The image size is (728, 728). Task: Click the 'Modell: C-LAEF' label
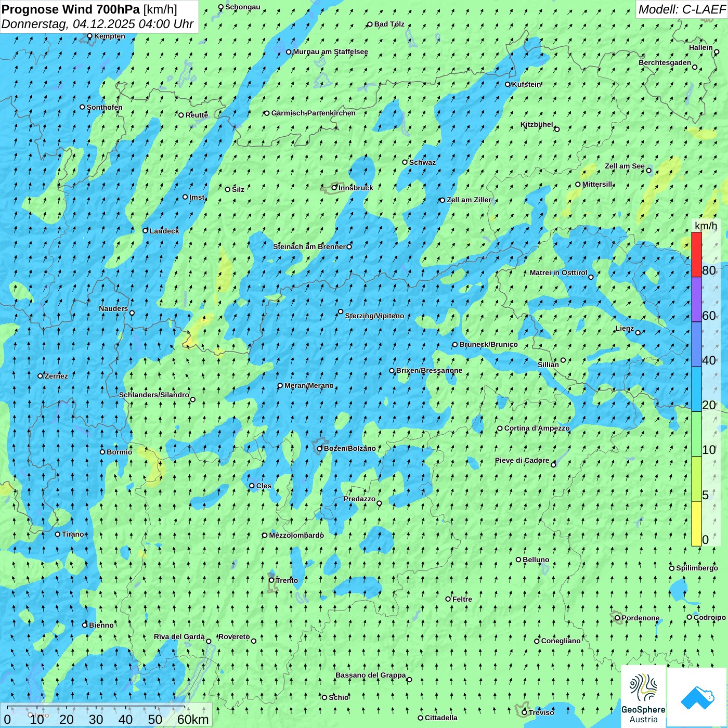682,9
